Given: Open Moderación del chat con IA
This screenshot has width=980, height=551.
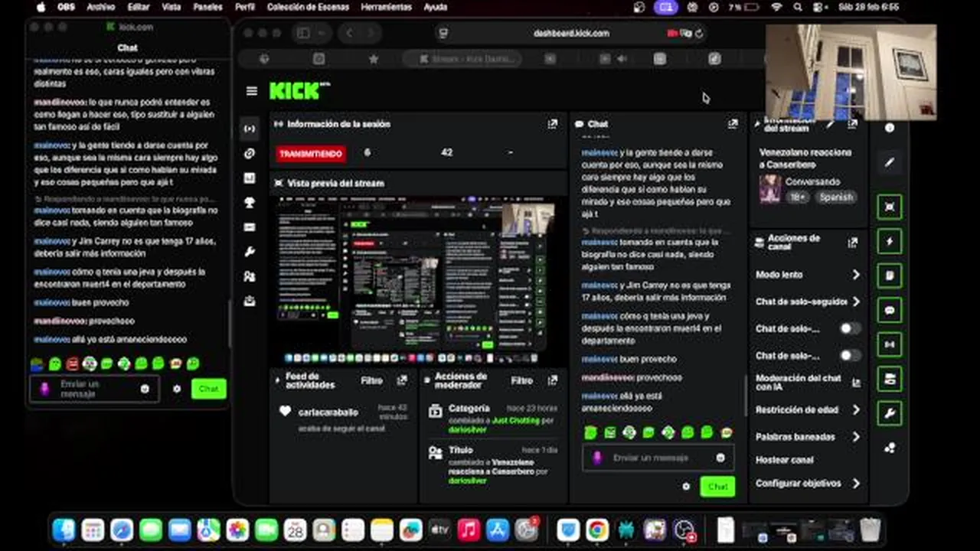Looking at the screenshot, I should [x=808, y=383].
